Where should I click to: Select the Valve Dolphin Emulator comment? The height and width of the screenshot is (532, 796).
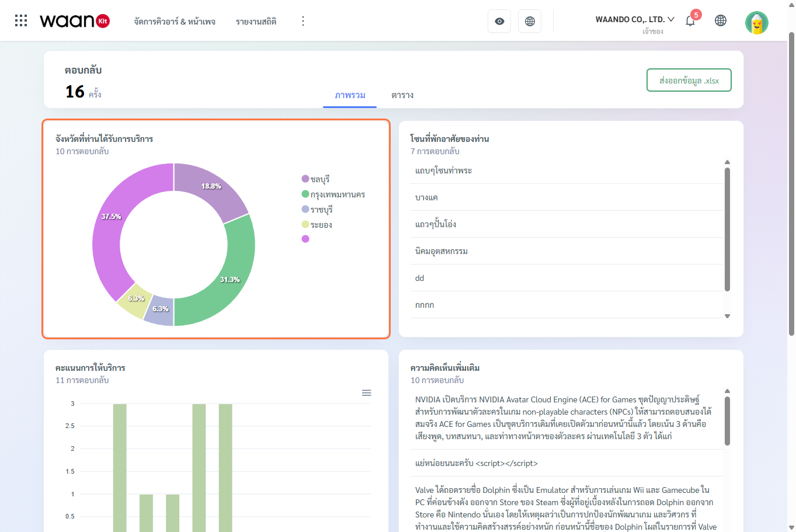point(566,505)
